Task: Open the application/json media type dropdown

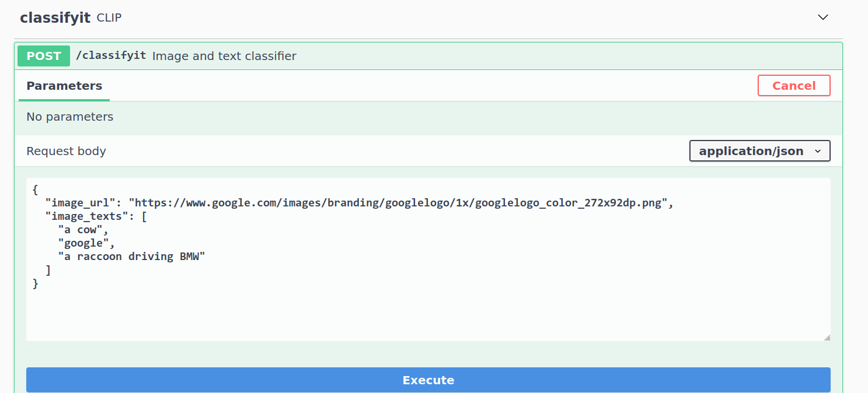Action: (759, 150)
